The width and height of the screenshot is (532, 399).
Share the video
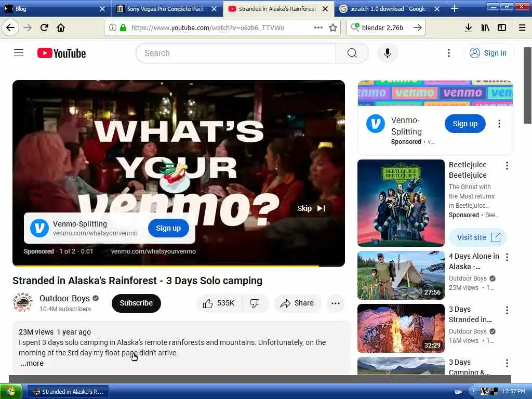point(297,303)
